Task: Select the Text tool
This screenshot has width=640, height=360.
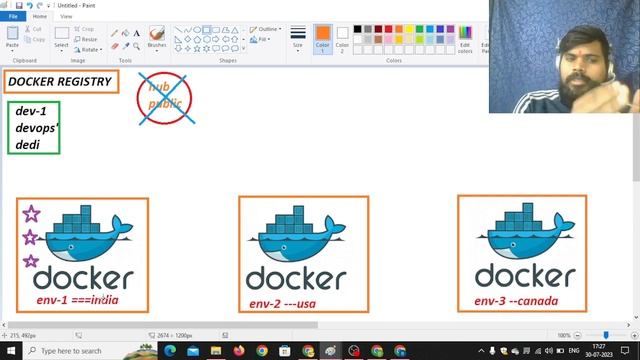Action: 137,33
